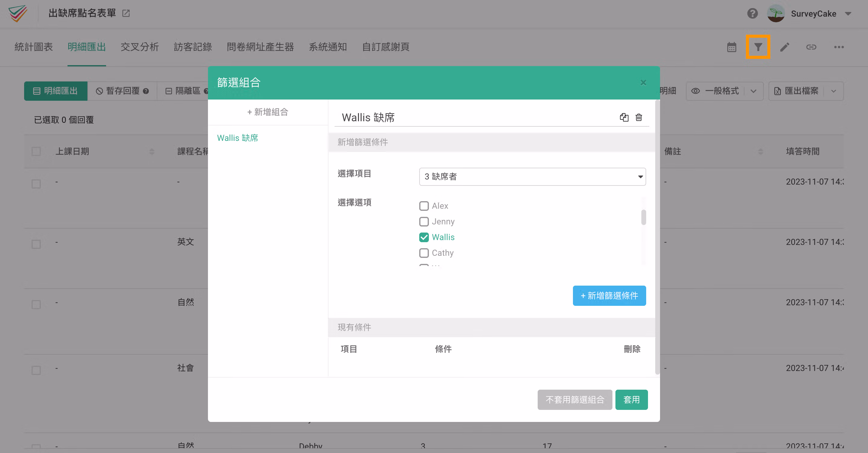The image size is (868, 453).
Task: Open the three-dot more options menu
Action: 839,47
